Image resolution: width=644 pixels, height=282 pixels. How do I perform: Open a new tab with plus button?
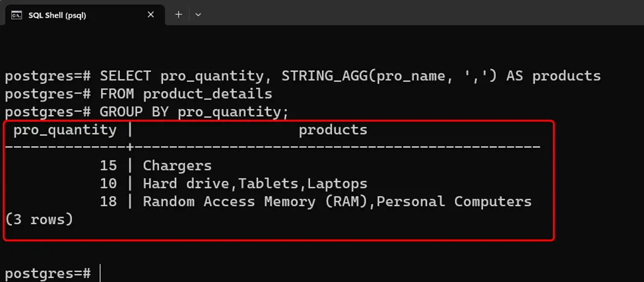[178, 14]
